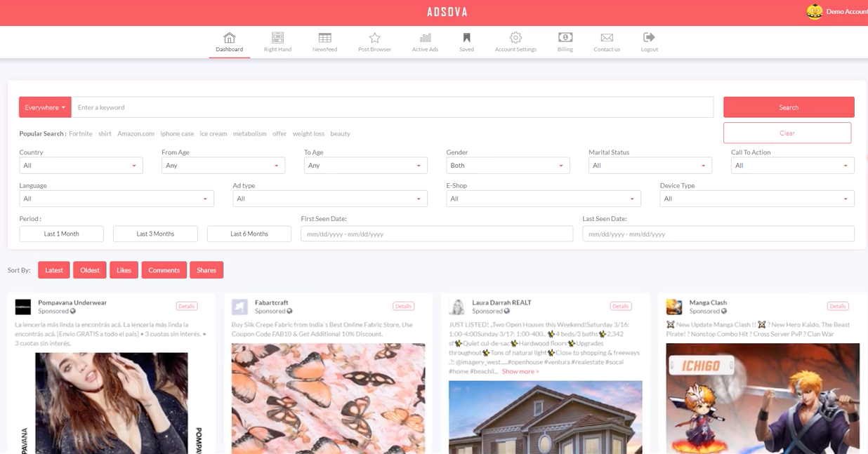The image size is (868, 454).
Task: Expand the E-Shop dropdown
Action: click(x=544, y=199)
